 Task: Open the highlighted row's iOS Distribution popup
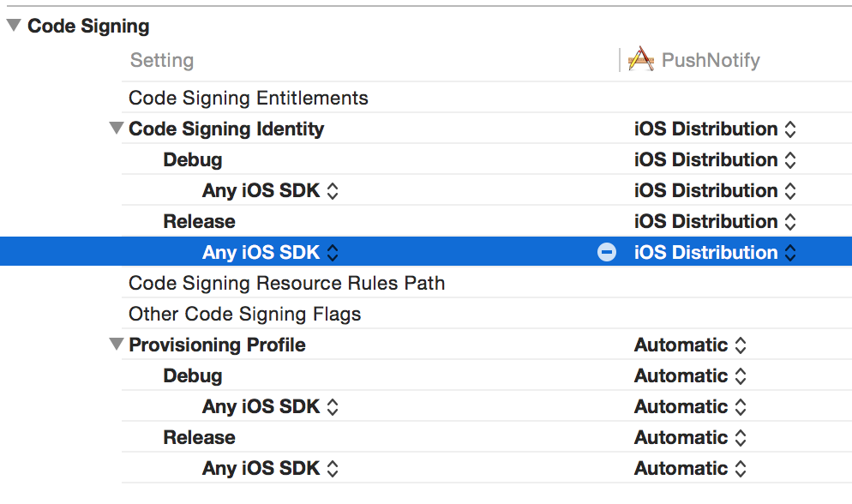[715, 253]
